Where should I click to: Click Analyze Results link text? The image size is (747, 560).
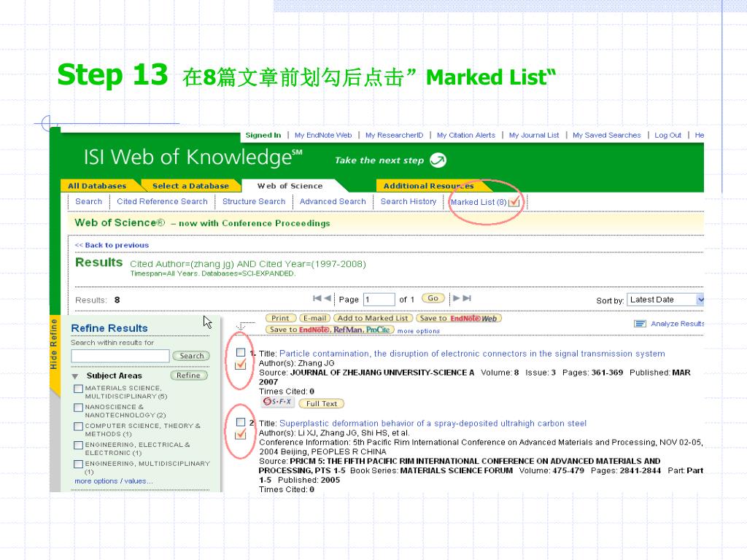pyautogui.click(x=677, y=324)
